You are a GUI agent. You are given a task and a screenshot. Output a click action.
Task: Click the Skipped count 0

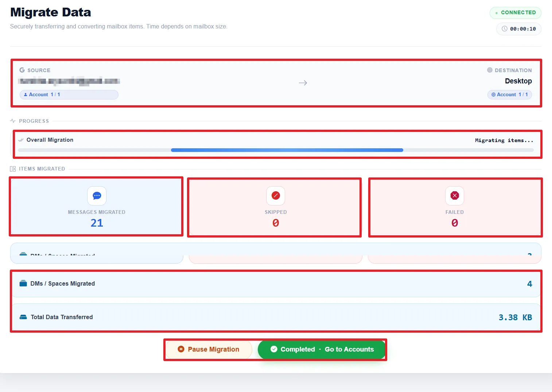click(276, 223)
